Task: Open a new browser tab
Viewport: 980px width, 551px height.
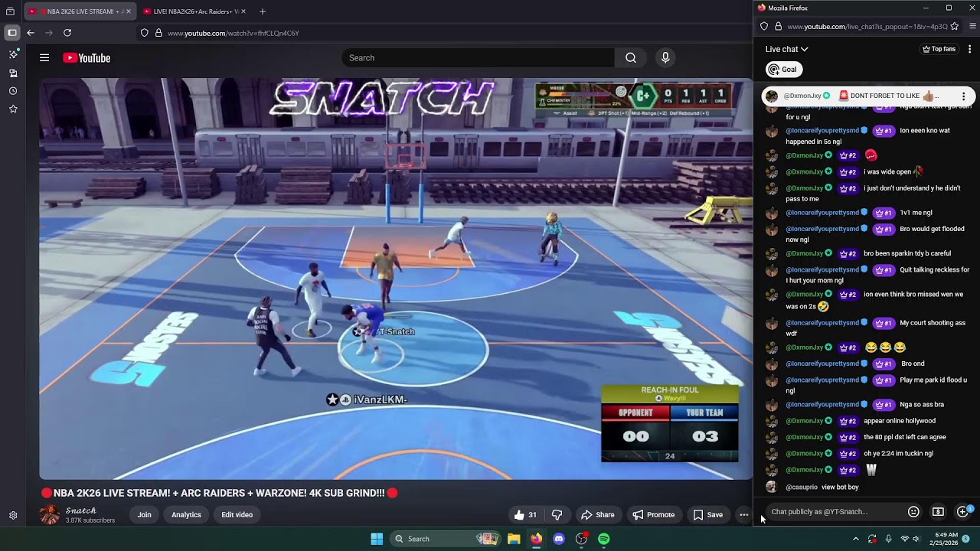Action: pyautogui.click(x=263, y=11)
